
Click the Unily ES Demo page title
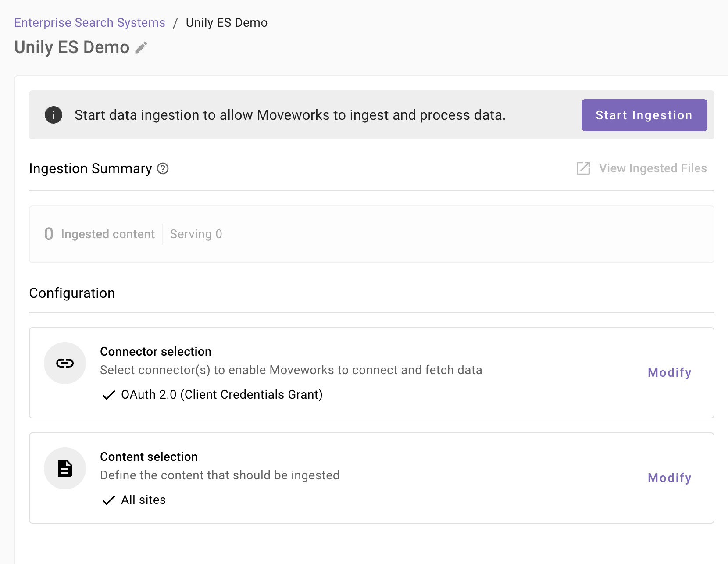(x=72, y=47)
